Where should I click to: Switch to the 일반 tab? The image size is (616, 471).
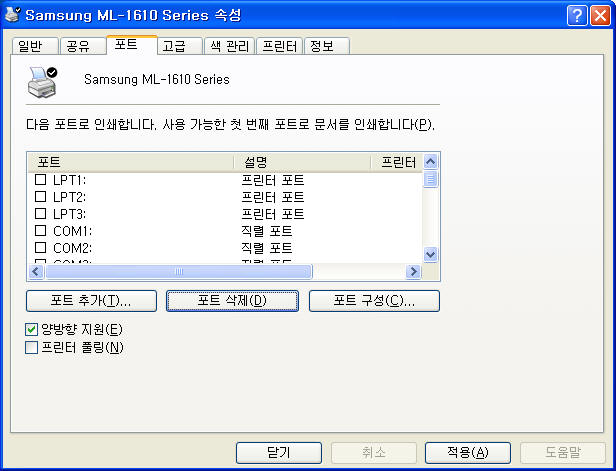tap(35, 46)
